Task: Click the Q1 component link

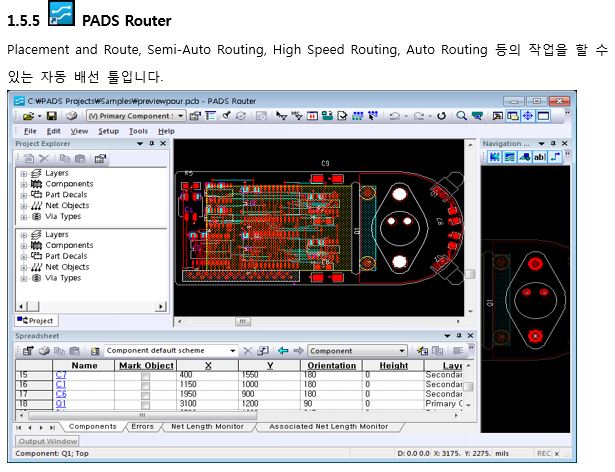Action: coord(61,404)
